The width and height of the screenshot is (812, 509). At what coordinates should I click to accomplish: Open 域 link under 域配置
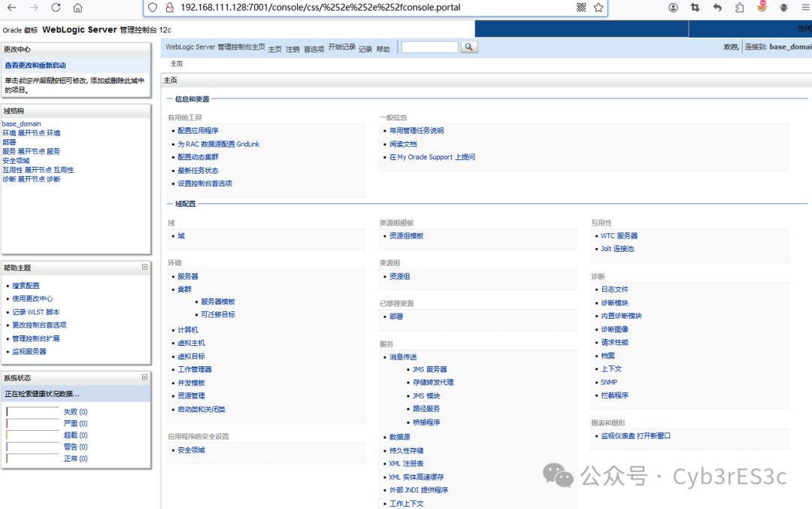pos(181,235)
